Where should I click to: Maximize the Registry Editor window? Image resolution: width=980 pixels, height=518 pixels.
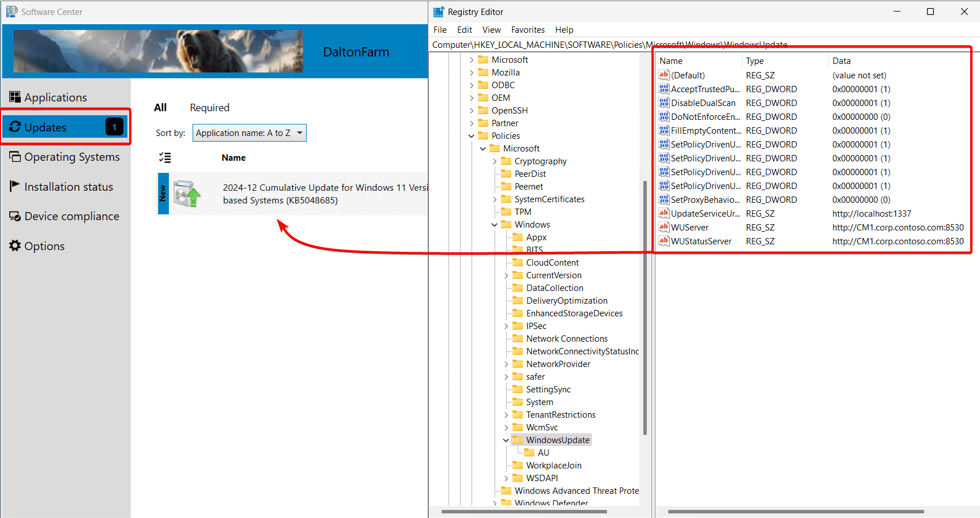click(930, 12)
